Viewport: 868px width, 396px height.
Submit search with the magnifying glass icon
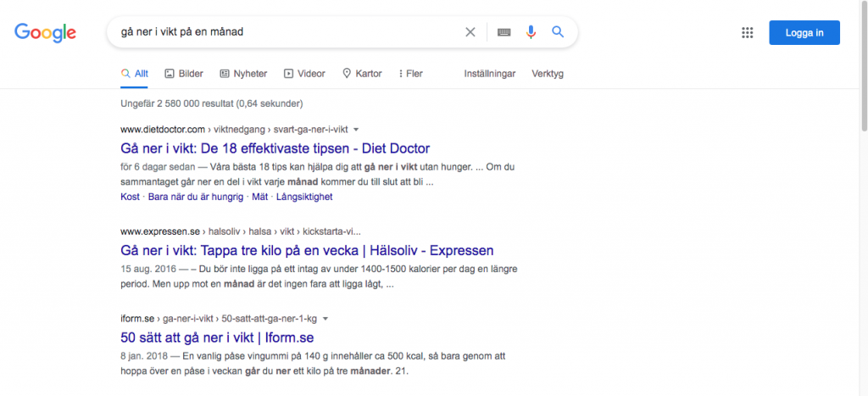tap(558, 32)
